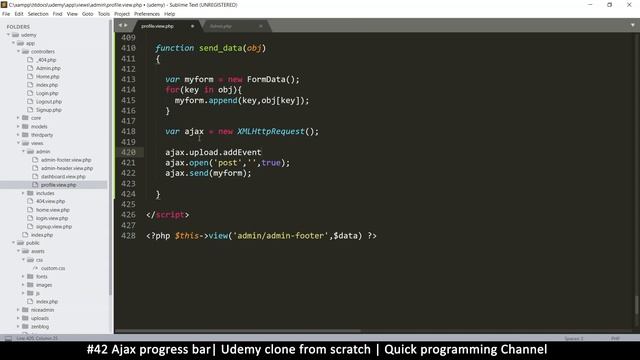Open _404.php in controllers
This screenshot has width=640, height=360.
click(46, 60)
